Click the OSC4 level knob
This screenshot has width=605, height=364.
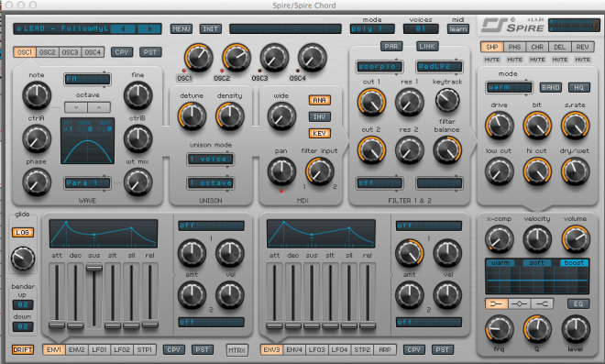[x=313, y=58]
